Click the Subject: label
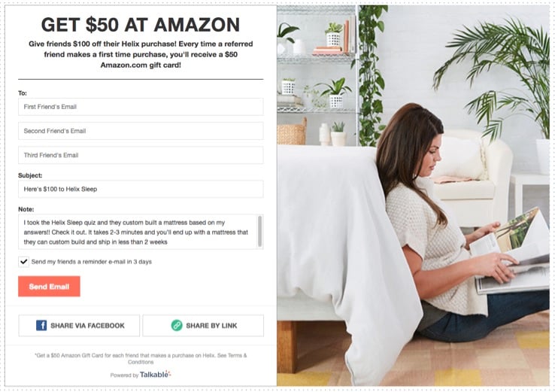This screenshot has height=392, width=555. 30,175
